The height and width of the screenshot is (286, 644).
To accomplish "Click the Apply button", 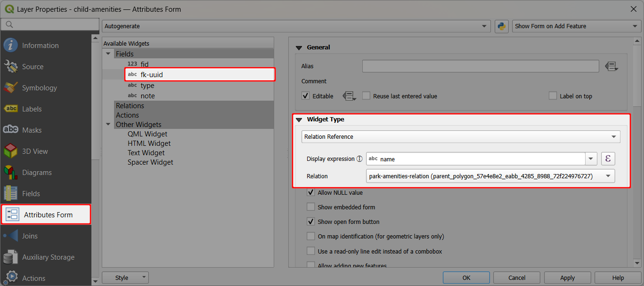I will (567, 278).
